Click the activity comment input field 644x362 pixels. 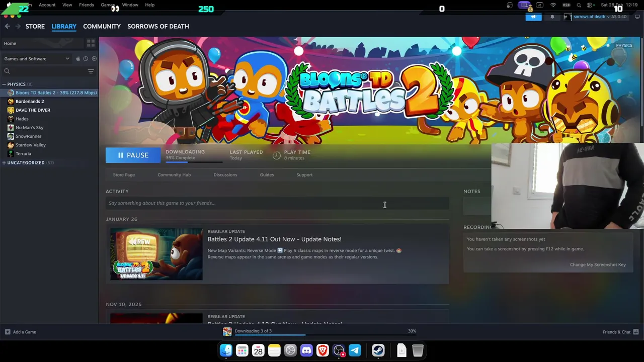coord(277,203)
